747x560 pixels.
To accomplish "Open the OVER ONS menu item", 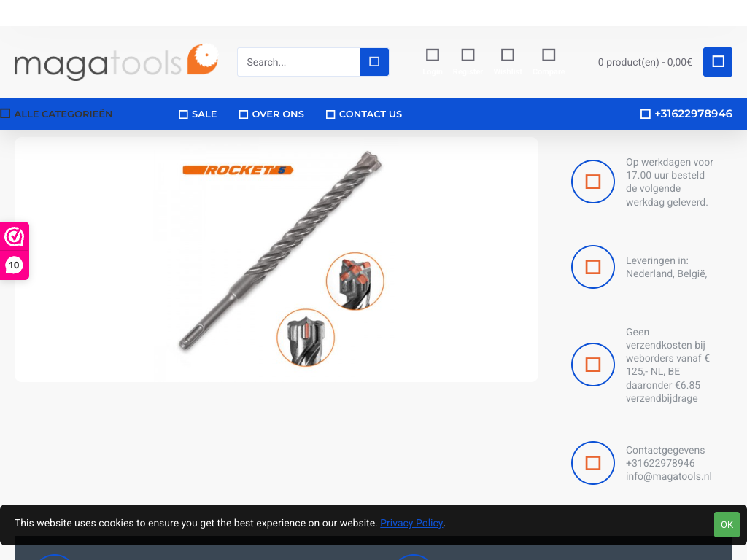I will [271, 114].
